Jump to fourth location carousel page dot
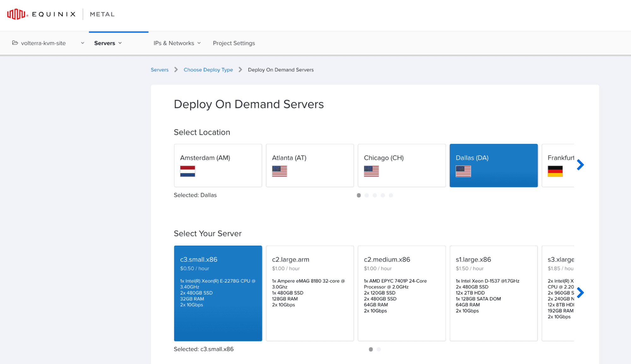The height and width of the screenshot is (364, 631). pyautogui.click(x=383, y=195)
